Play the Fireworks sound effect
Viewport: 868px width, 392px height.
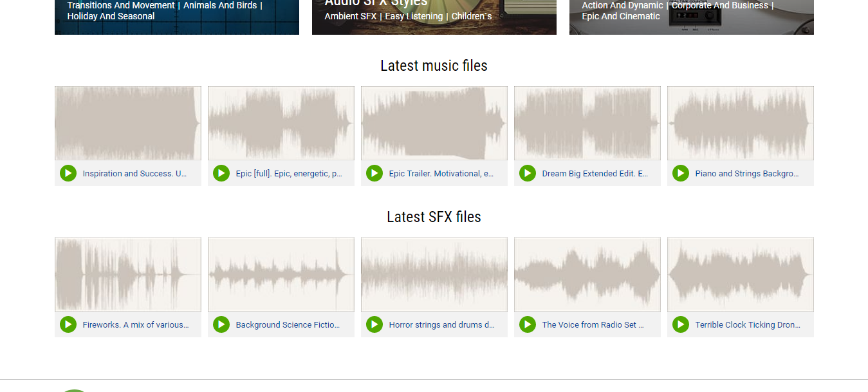coord(68,324)
